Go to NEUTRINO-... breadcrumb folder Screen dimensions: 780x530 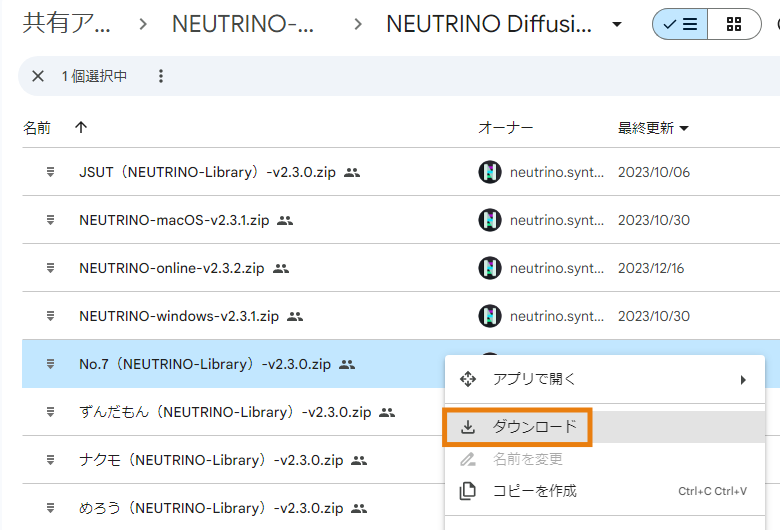pos(242,23)
